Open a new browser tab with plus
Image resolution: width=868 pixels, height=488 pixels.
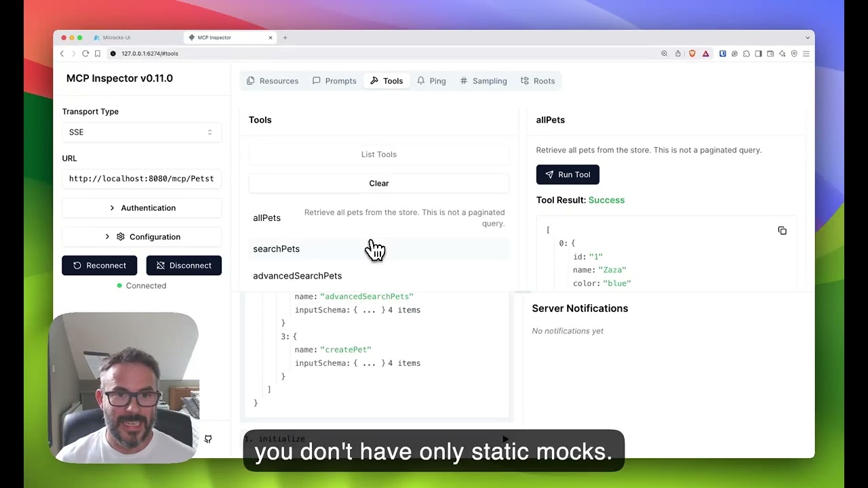285,37
